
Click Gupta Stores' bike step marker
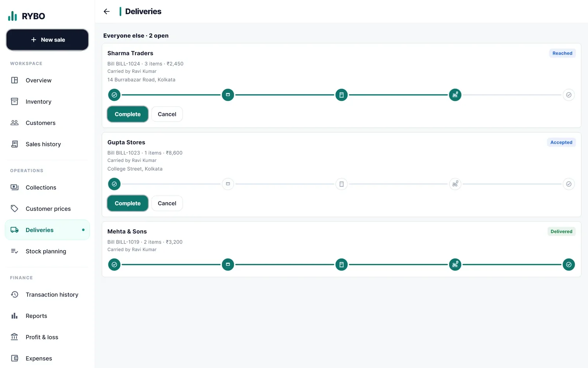[455, 184]
